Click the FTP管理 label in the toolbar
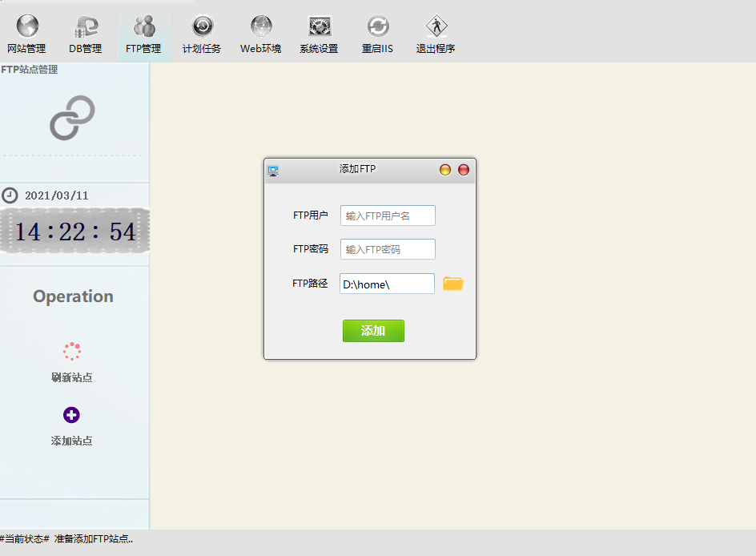The image size is (756, 556). [143, 49]
